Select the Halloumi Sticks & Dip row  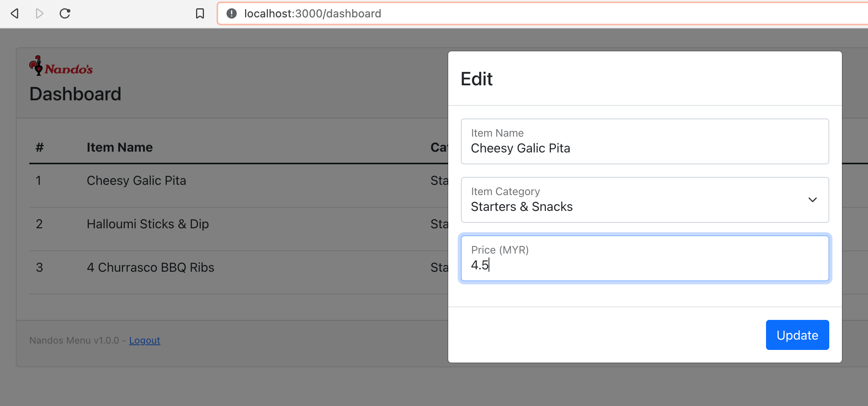click(147, 224)
